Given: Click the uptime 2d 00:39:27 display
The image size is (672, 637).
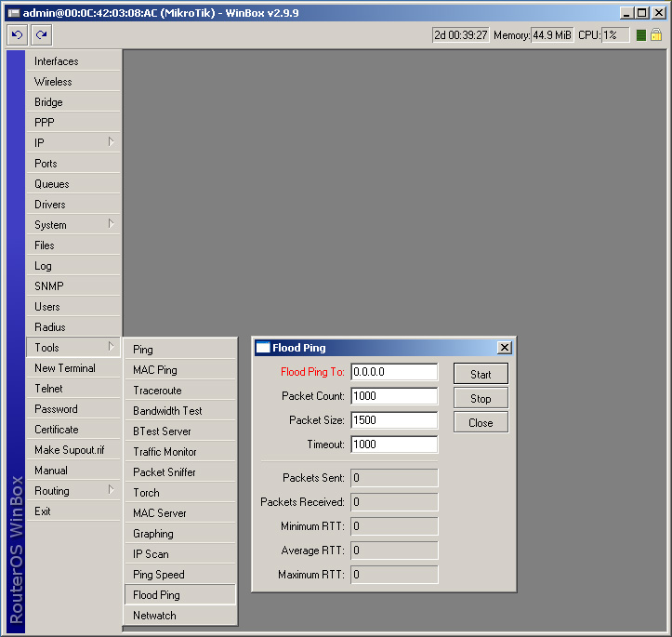Looking at the screenshot, I should point(461,35).
